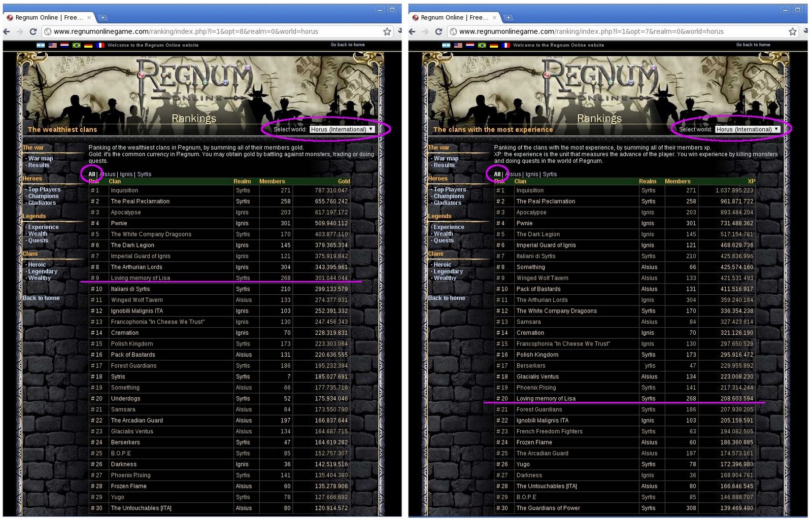Reload the most experience clans page
812x521 pixels.
(438, 31)
